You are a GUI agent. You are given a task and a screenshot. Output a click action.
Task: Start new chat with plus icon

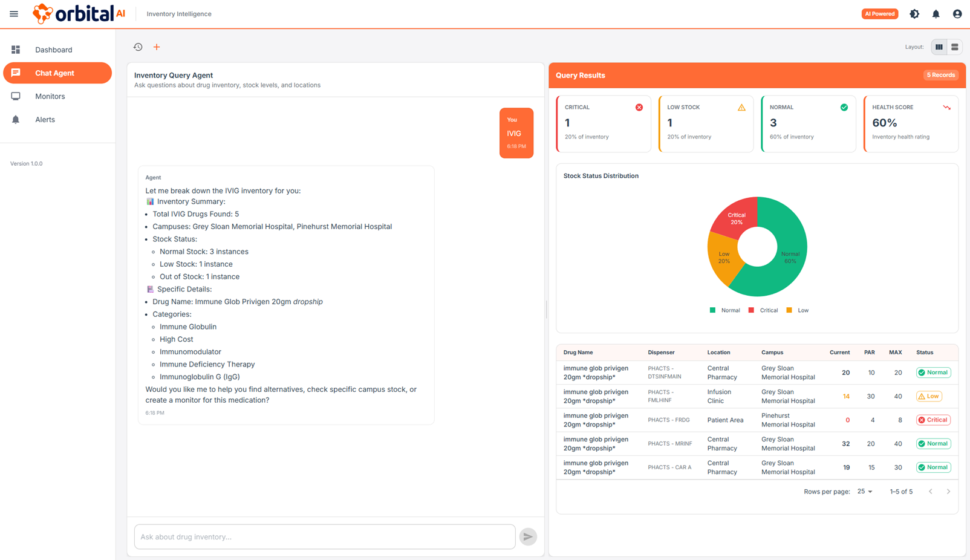click(157, 47)
